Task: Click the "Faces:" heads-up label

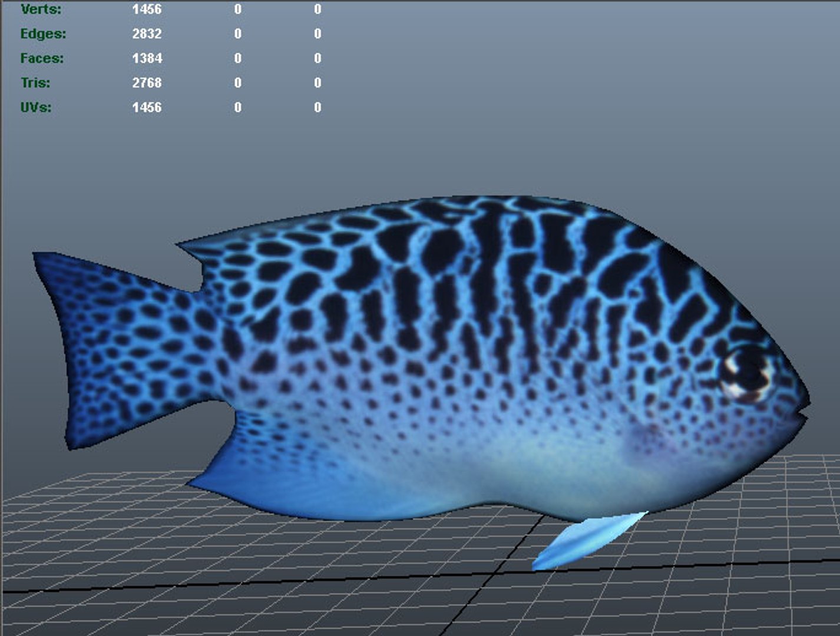Action: tap(42, 58)
